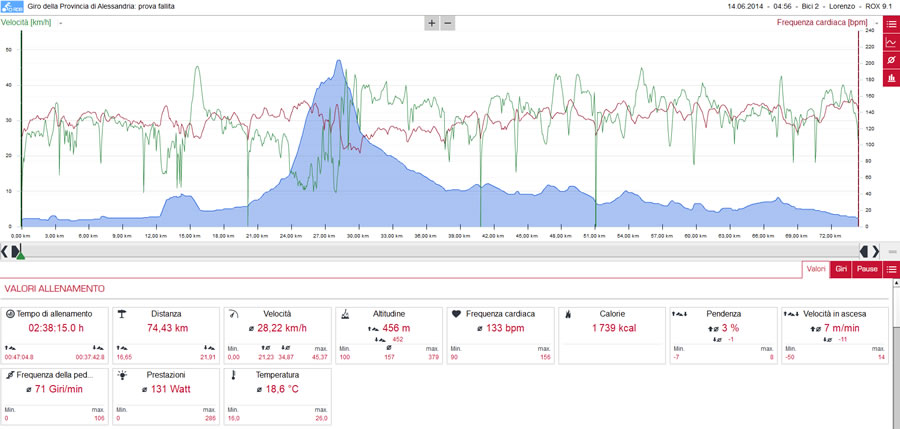Open the chart list menu icon
The image size is (900, 429).
coord(891,24)
